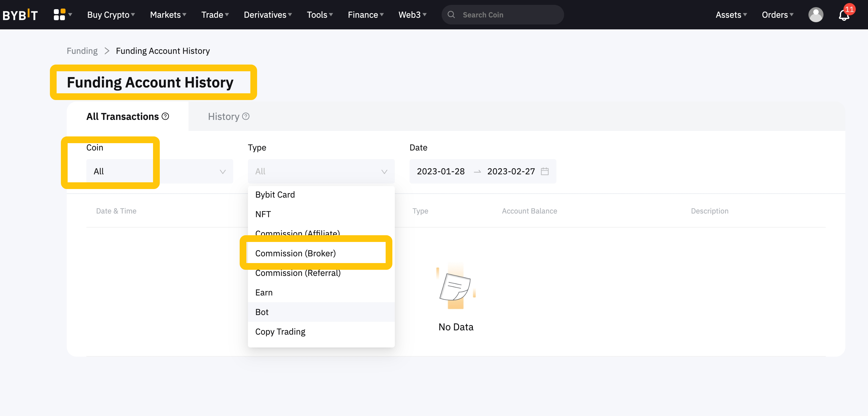This screenshot has width=868, height=416.
Task: Click the start date 2023-01-28
Action: click(x=440, y=172)
